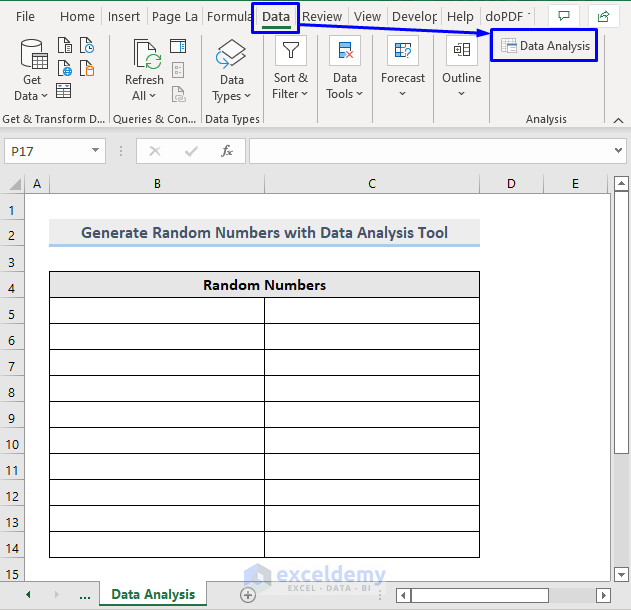Click the From Text/CSV icon

click(x=65, y=45)
